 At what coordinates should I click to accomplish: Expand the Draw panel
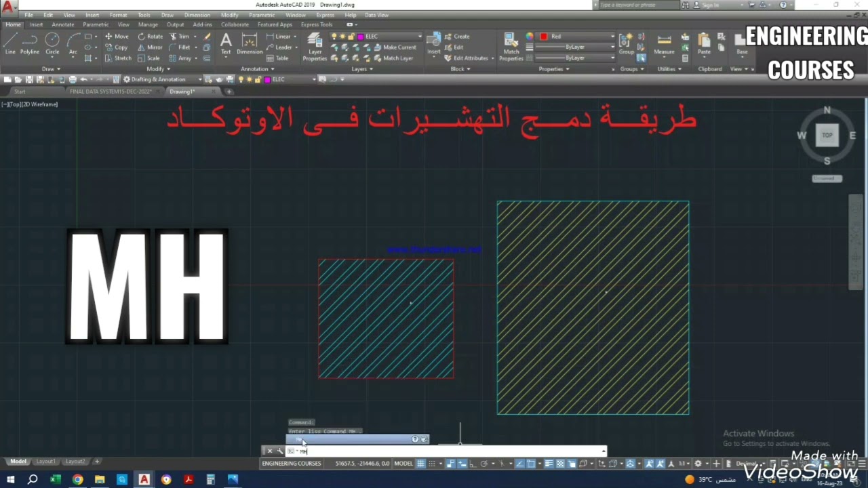[51, 69]
